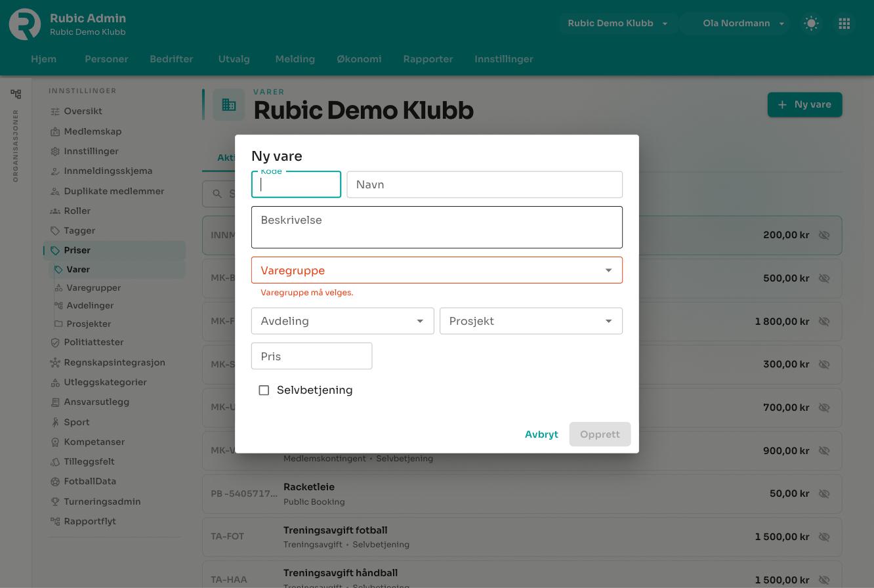Open the Rapporter menu
The width and height of the screenshot is (874, 588).
(428, 59)
